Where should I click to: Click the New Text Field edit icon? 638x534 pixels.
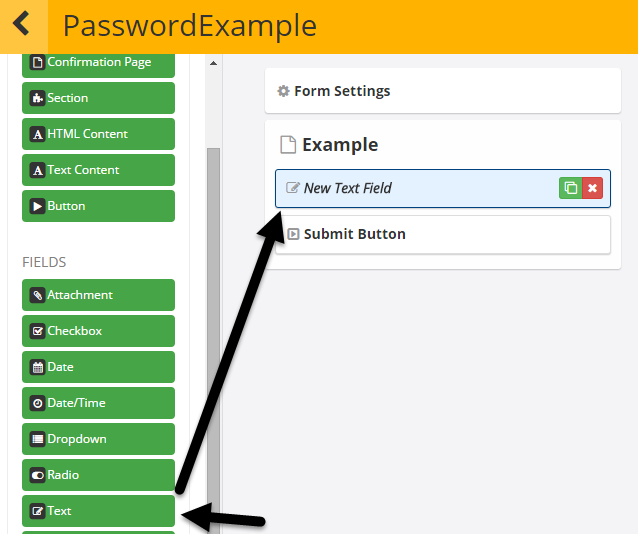pos(292,188)
